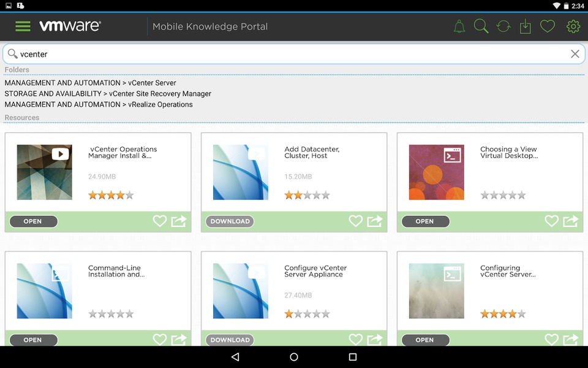Clear the vcenter search text

coord(575,54)
